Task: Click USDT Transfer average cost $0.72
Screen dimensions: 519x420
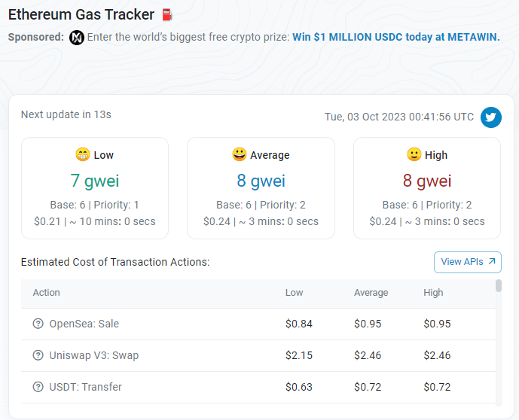Action: pos(368,387)
